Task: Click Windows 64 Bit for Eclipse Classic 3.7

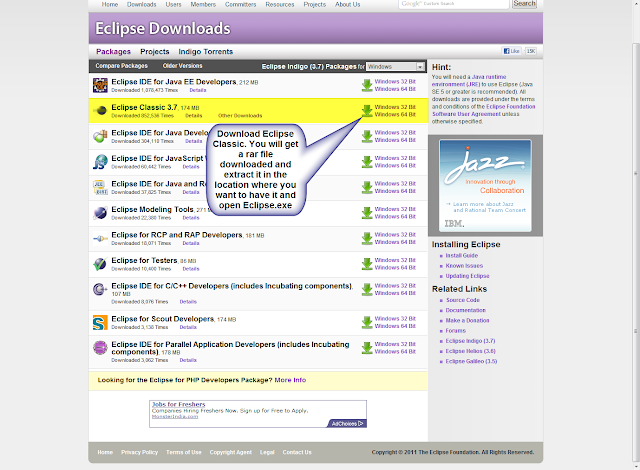Action: click(395, 115)
